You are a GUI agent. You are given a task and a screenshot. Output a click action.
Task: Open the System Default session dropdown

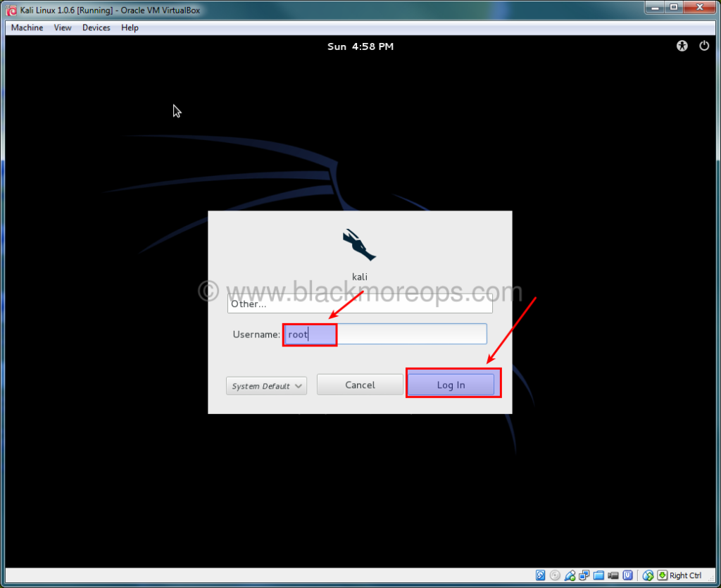(x=266, y=386)
